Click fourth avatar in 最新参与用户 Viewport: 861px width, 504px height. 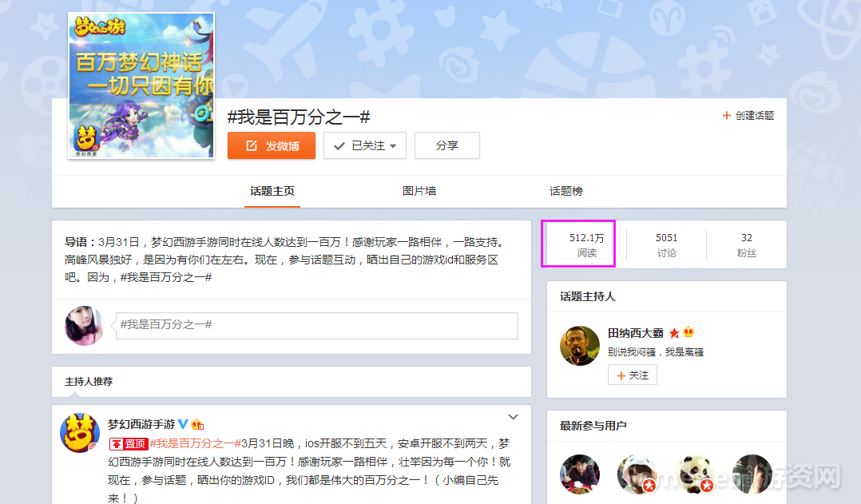tap(752, 474)
